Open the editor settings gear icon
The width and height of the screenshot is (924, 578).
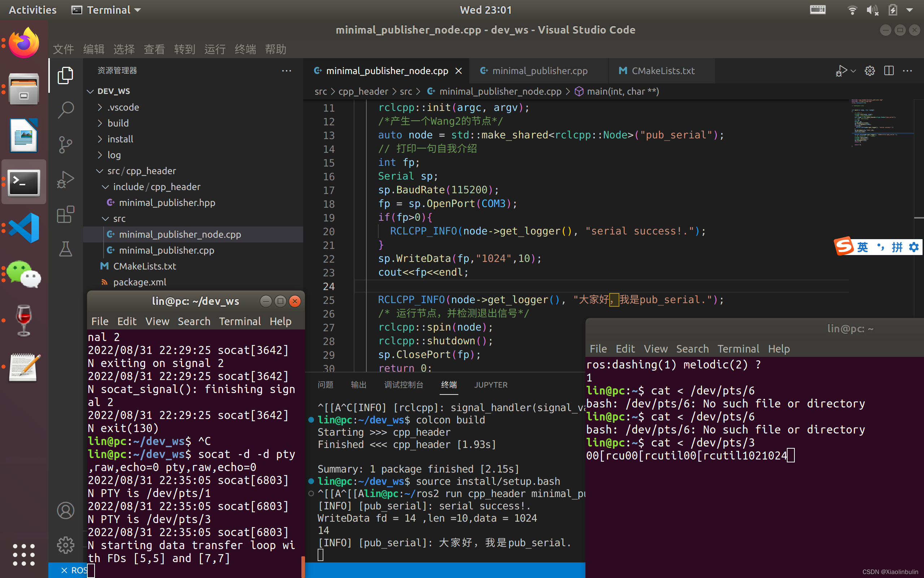pyautogui.click(x=870, y=71)
